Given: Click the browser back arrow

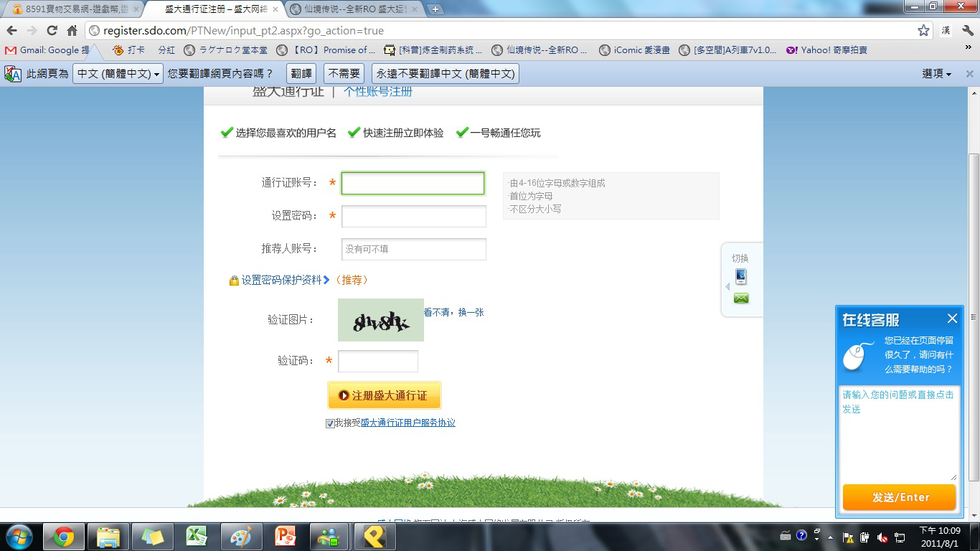Looking at the screenshot, I should [11, 31].
